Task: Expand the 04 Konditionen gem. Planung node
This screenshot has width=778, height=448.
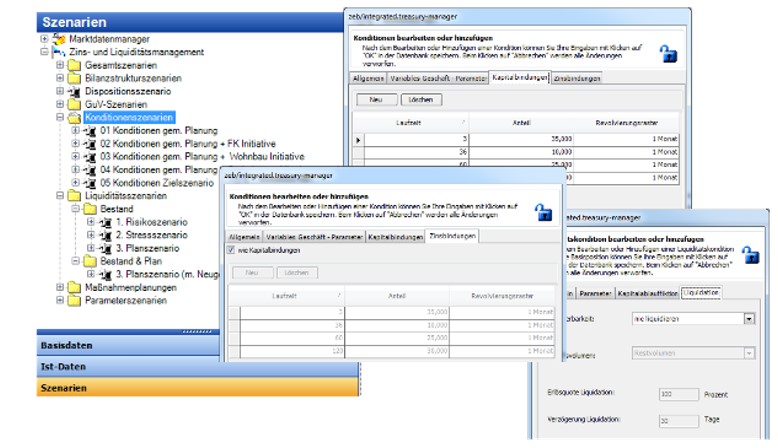Action: pos(75,170)
